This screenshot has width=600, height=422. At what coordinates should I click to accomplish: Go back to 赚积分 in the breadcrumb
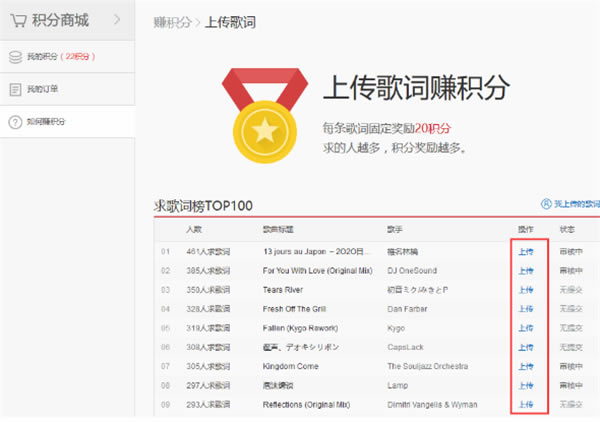172,23
